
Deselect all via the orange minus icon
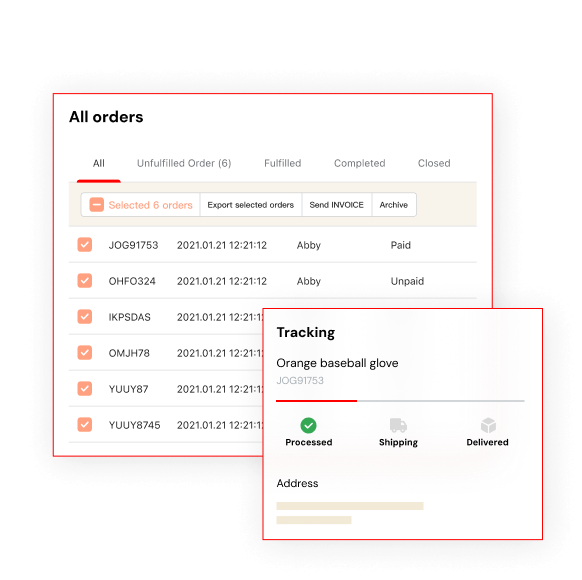(x=97, y=204)
